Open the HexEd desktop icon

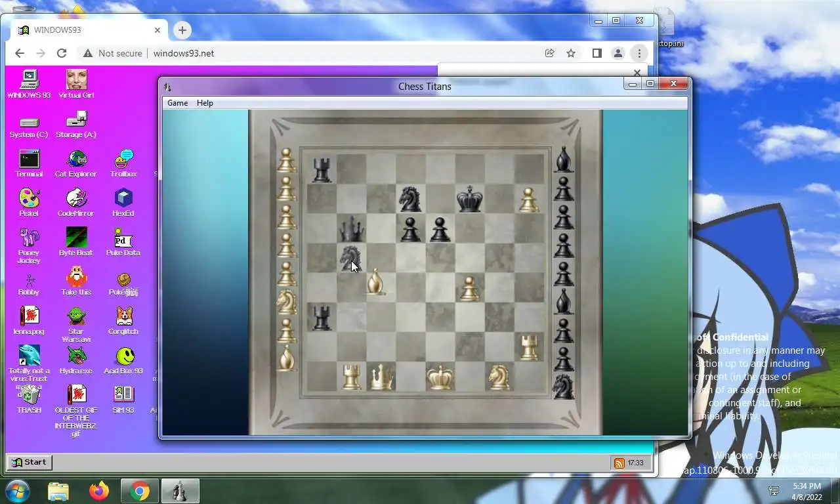coord(123,203)
